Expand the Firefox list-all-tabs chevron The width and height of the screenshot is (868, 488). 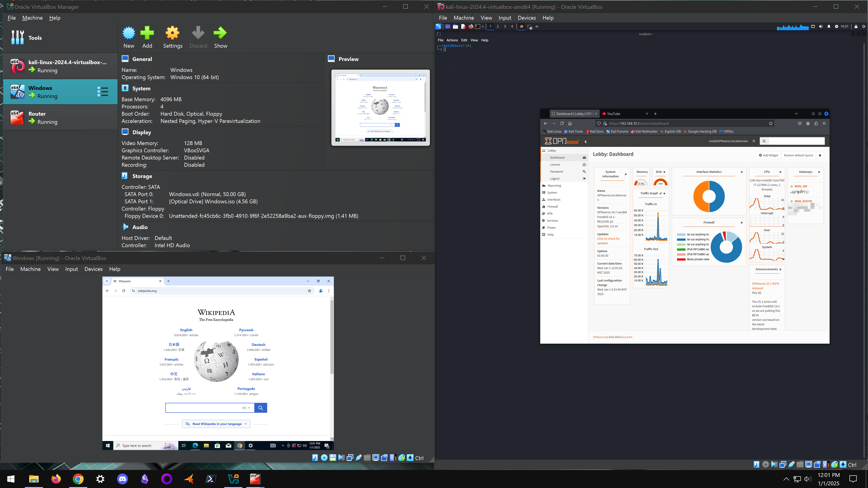point(796,114)
